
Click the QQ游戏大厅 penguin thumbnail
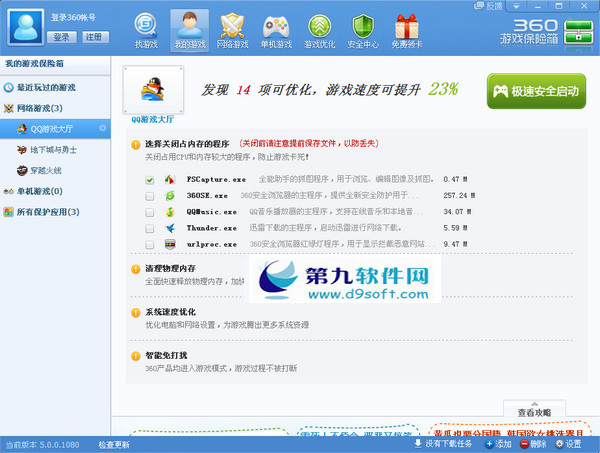[154, 89]
